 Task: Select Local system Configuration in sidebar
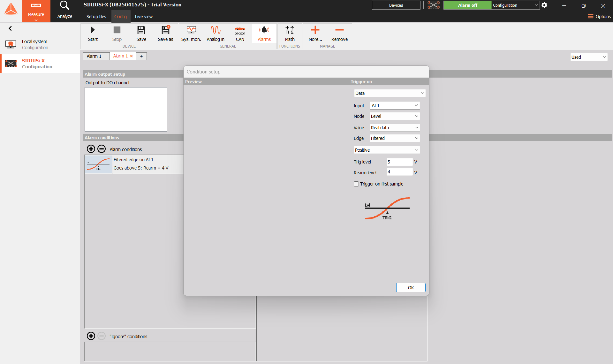[x=40, y=44]
